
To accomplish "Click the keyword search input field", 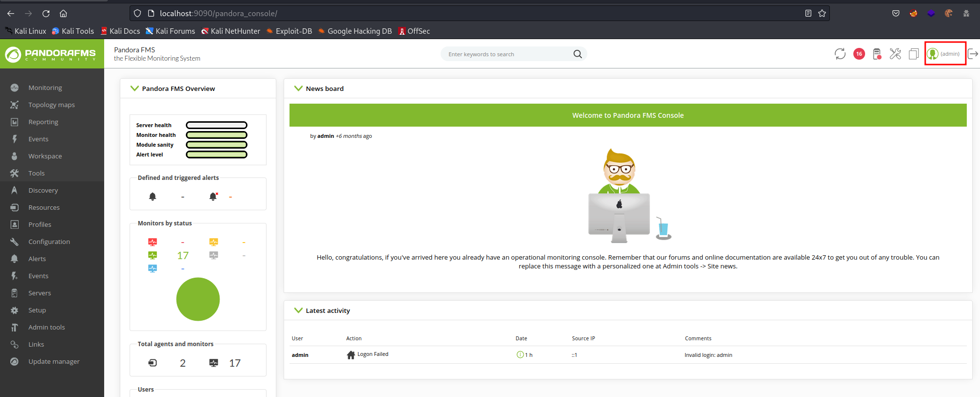I will [509, 54].
